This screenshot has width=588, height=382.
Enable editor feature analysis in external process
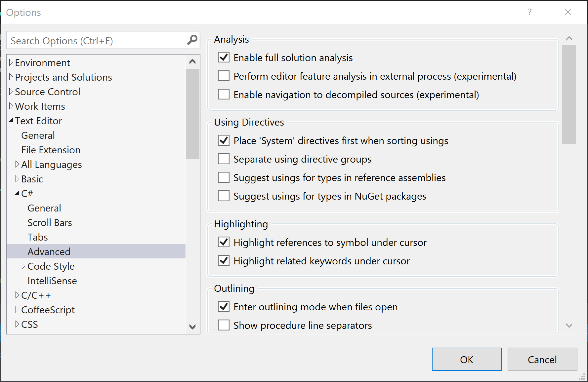pyautogui.click(x=224, y=76)
